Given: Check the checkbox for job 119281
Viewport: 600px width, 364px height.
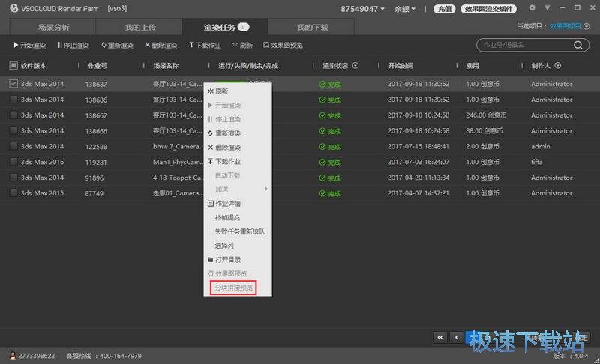Looking at the screenshot, I should (13, 162).
